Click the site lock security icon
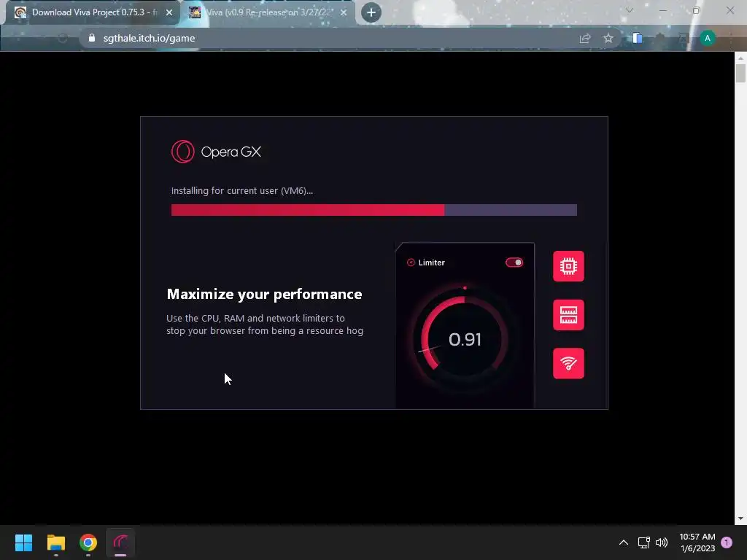This screenshot has width=747, height=560. 92,38
